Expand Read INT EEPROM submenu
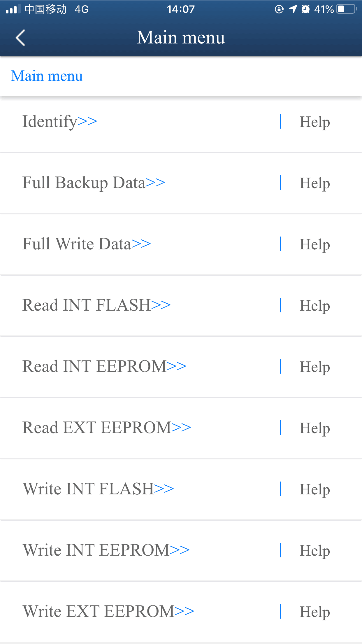 (x=104, y=366)
